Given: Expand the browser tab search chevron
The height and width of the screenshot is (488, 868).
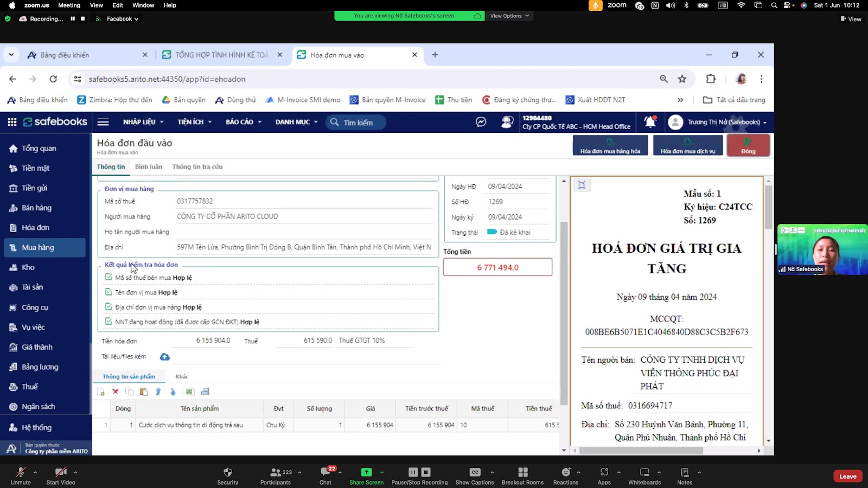Looking at the screenshot, I should coord(11,55).
